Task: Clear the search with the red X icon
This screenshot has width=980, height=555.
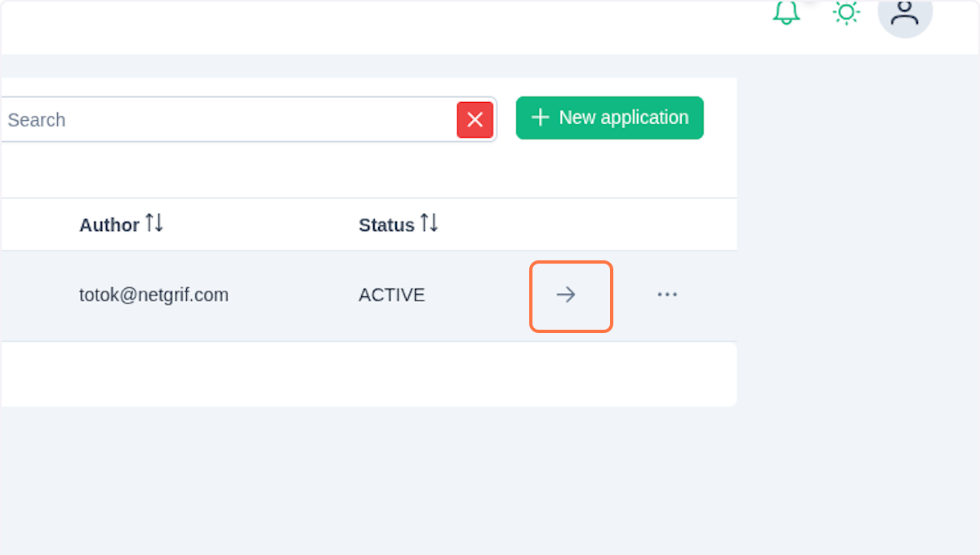Action: (474, 119)
